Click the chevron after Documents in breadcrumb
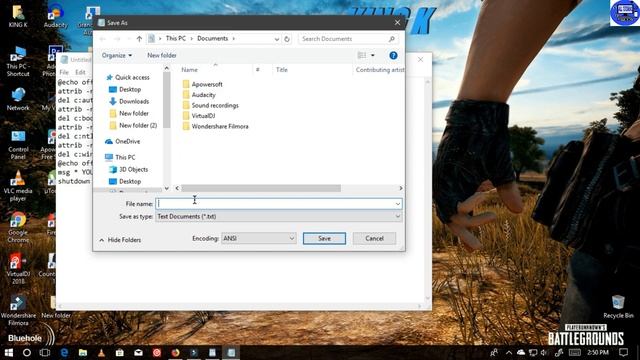640x360 pixels. point(234,38)
